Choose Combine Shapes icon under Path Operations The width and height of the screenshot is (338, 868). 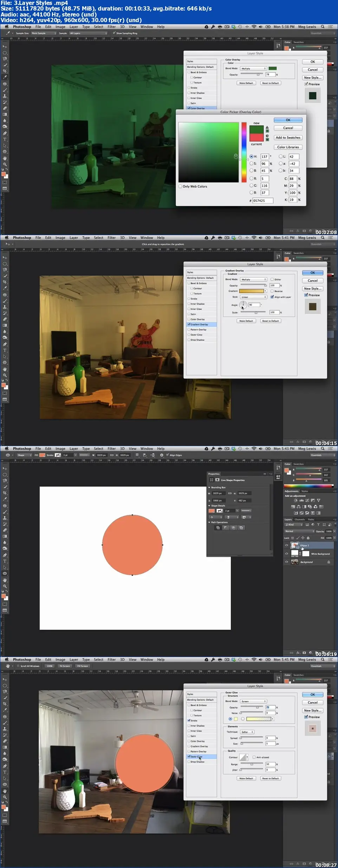click(218, 528)
